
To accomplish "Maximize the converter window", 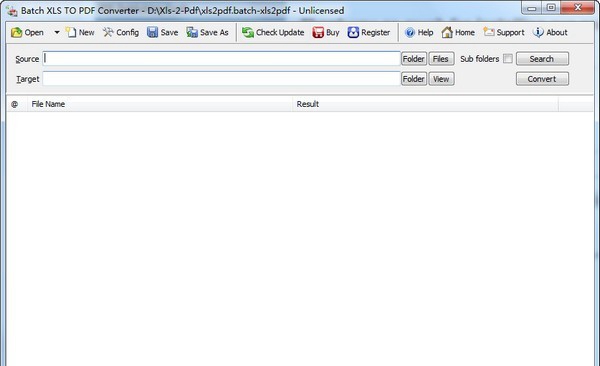I will click(551, 8).
